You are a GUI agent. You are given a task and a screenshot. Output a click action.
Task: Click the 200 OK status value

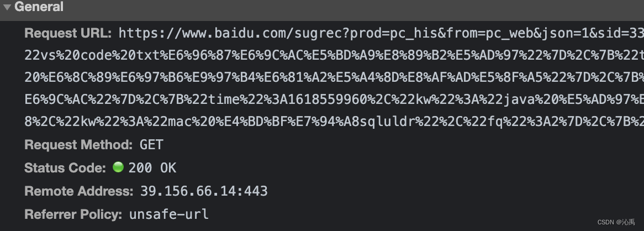(x=152, y=167)
